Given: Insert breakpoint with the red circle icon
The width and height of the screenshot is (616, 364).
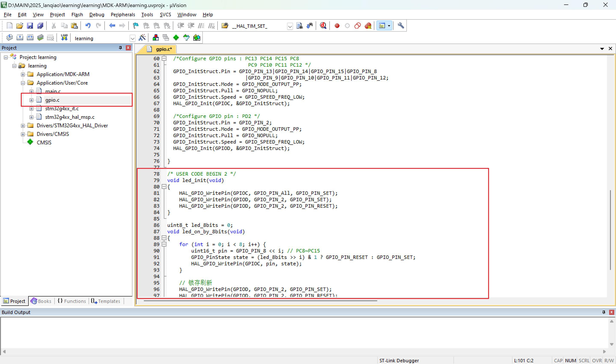Looking at the screenshot, I should tap(337, 25).
